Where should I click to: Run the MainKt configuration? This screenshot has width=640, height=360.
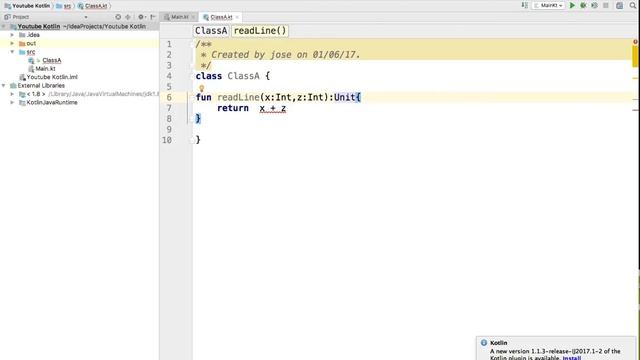572,5
